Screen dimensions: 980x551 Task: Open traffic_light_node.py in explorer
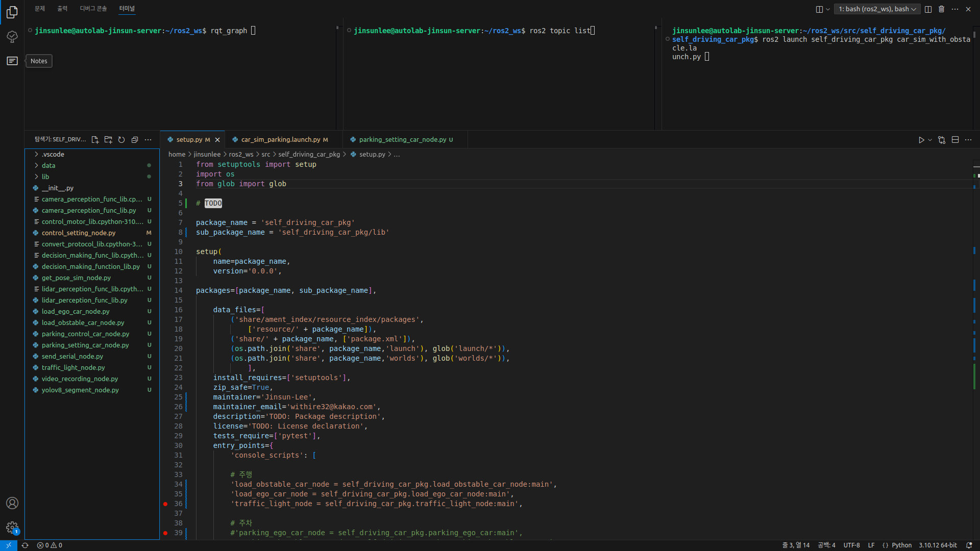(73, 367)
